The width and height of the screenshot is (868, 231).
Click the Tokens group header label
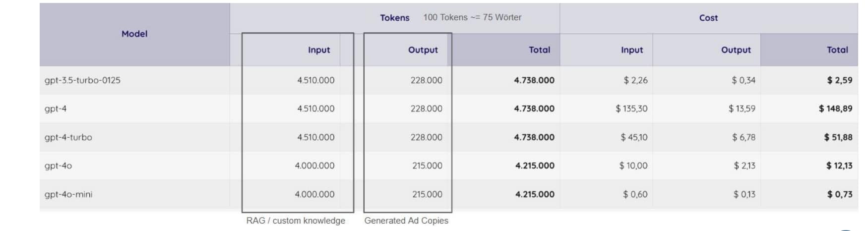tap(394, 18)
